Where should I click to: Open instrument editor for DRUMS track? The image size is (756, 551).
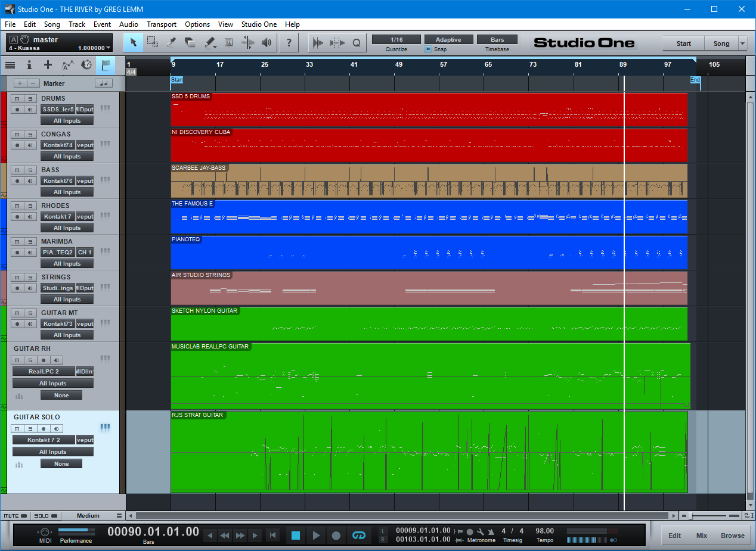pyautogui.click(x=106, y=109)
